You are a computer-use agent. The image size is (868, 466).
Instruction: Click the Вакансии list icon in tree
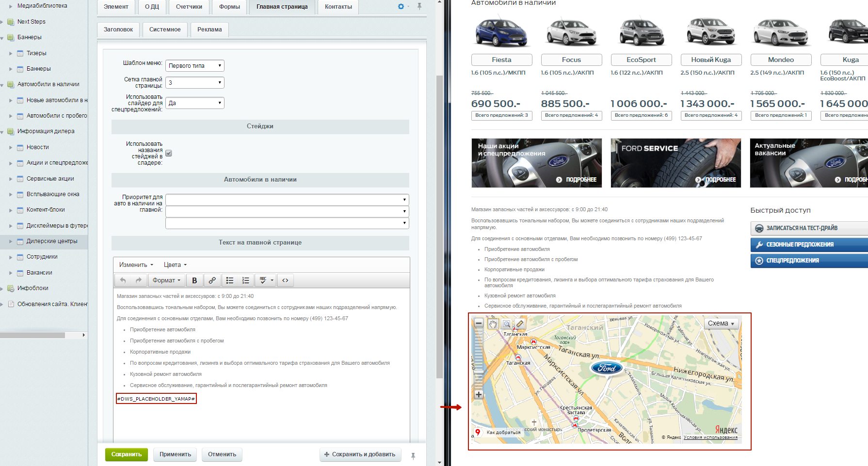pyautogui.click(x=20, y=273)
